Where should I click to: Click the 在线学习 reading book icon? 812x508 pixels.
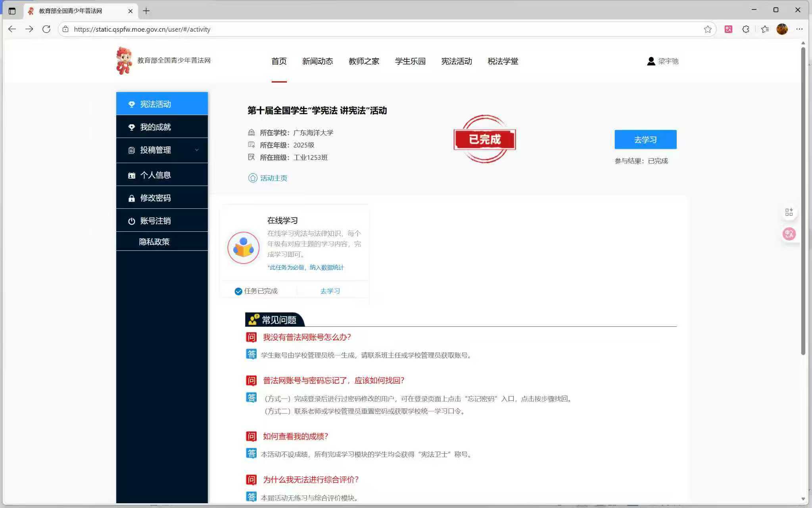click(x=244, y=248)
